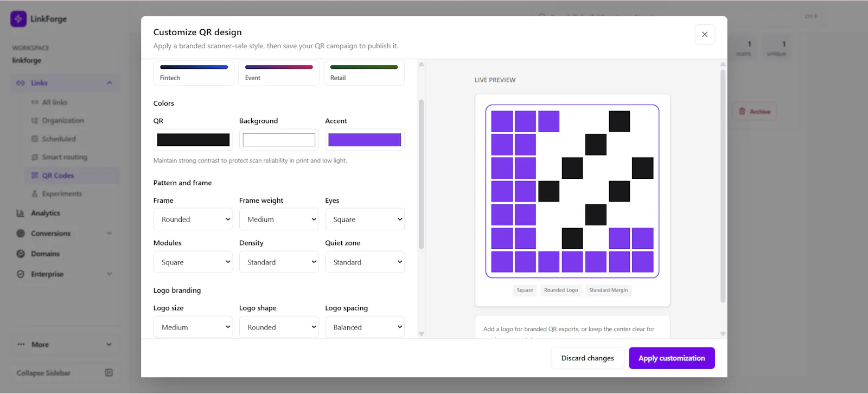Collapse the Links section chevron
This screenshot has width=868, height=394.
click(110, 83)
